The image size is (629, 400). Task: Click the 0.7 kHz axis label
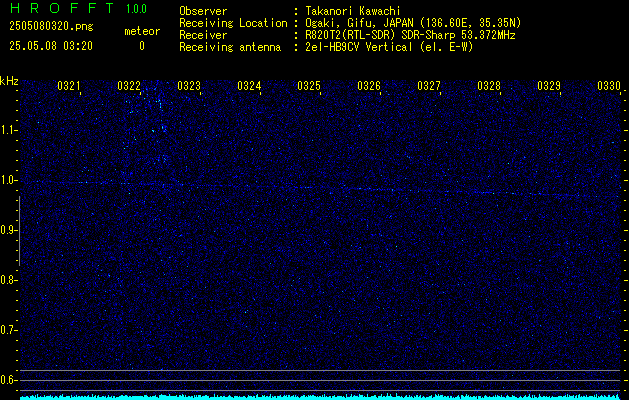tap(7, 330)
